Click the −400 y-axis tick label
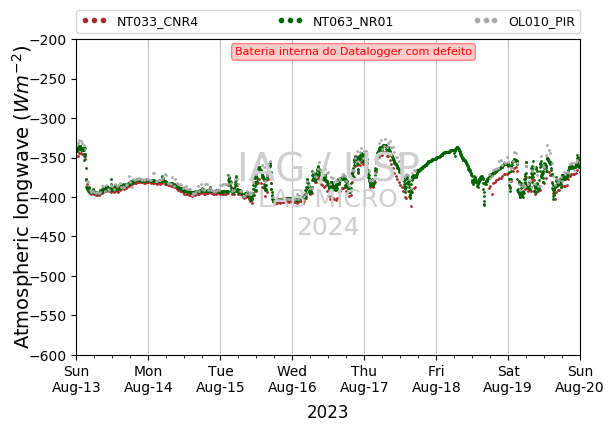615x432 pixels. pos(48,197)
